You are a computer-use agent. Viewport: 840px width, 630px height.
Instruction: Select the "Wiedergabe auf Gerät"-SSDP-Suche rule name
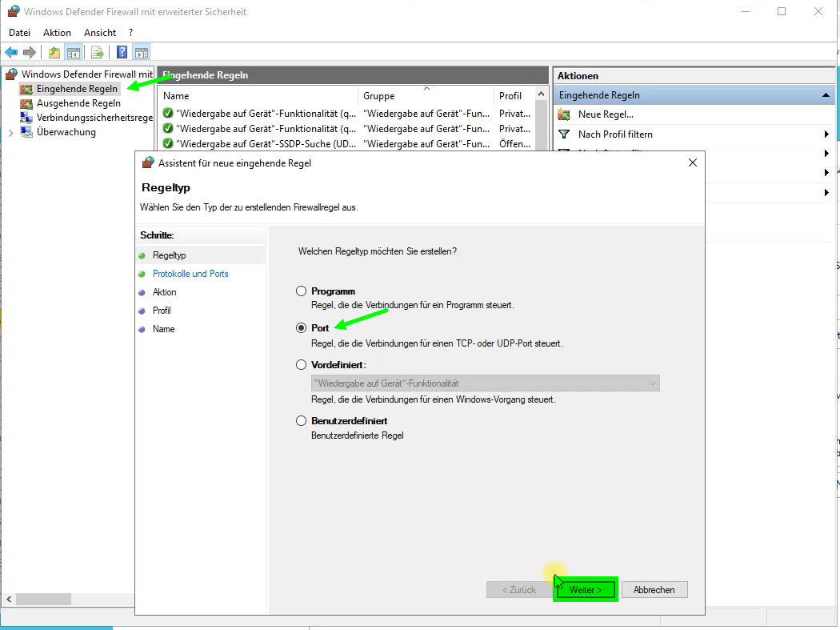pos(266,144)
